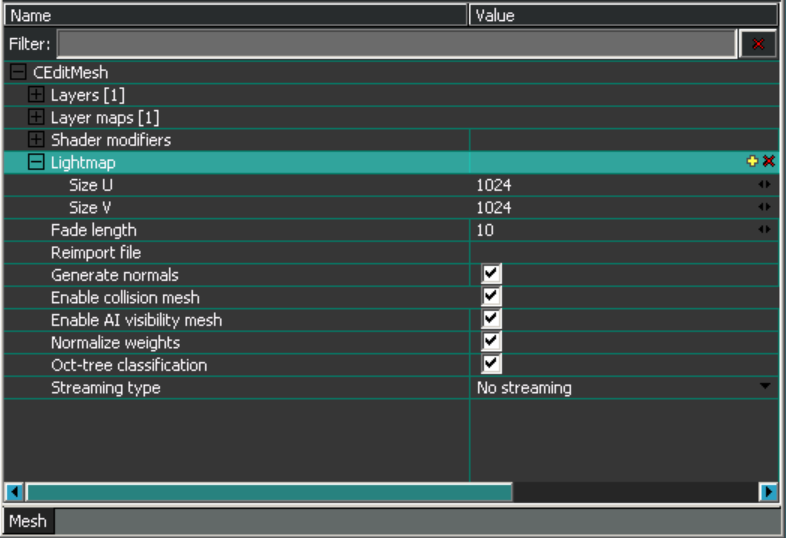Click the No streaming value
Screen dimensions: 786x538
tap(524, 388)
